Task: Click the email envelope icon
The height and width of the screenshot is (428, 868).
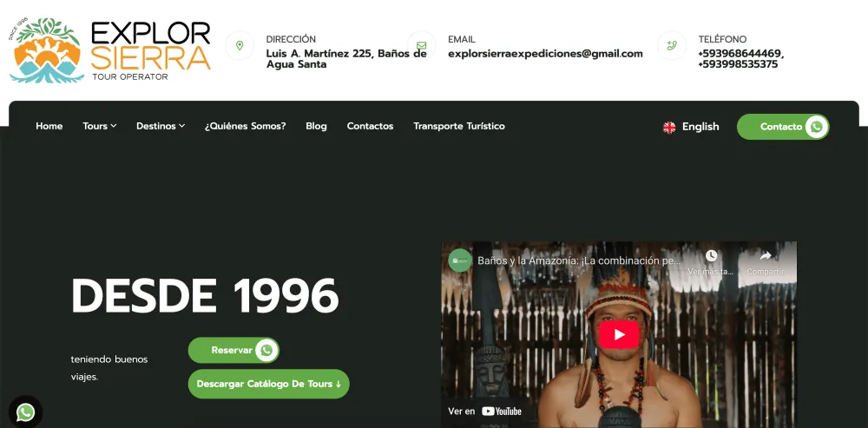Action: (421, 45)
